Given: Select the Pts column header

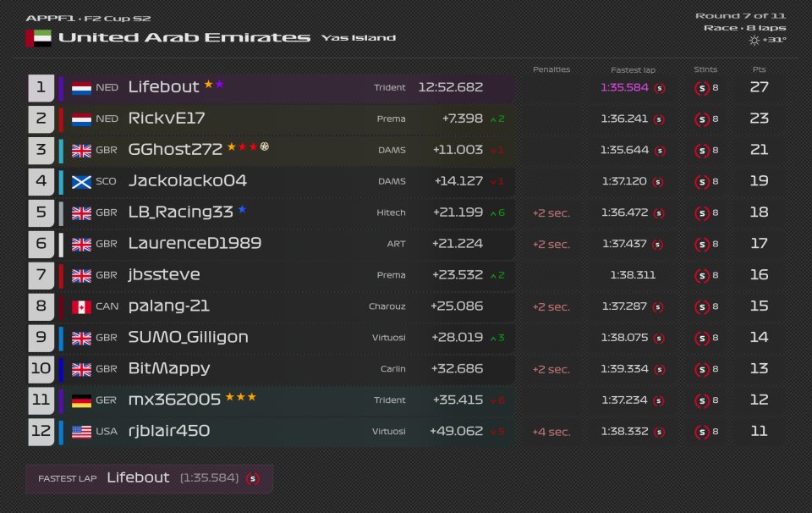Looking at the screenshot, I should (x=759, y=69).
